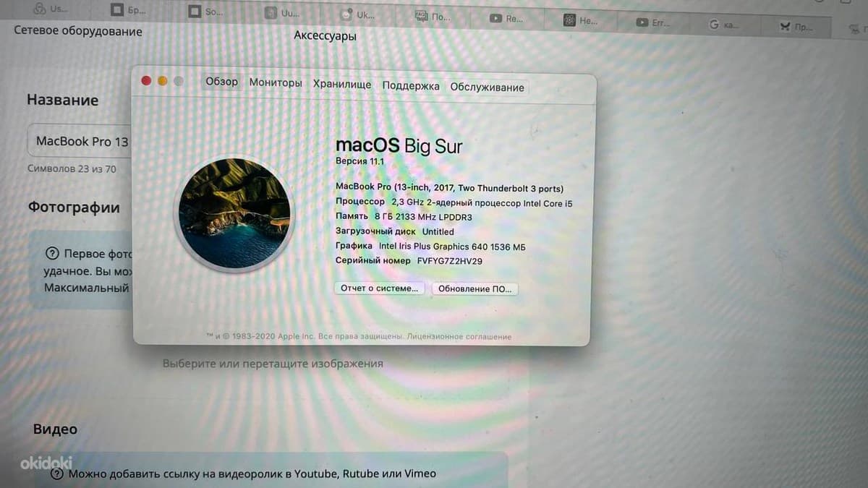Select the 'Uk...' browser tab
Viewport: 868px width, 488px height.
(359, 14)
